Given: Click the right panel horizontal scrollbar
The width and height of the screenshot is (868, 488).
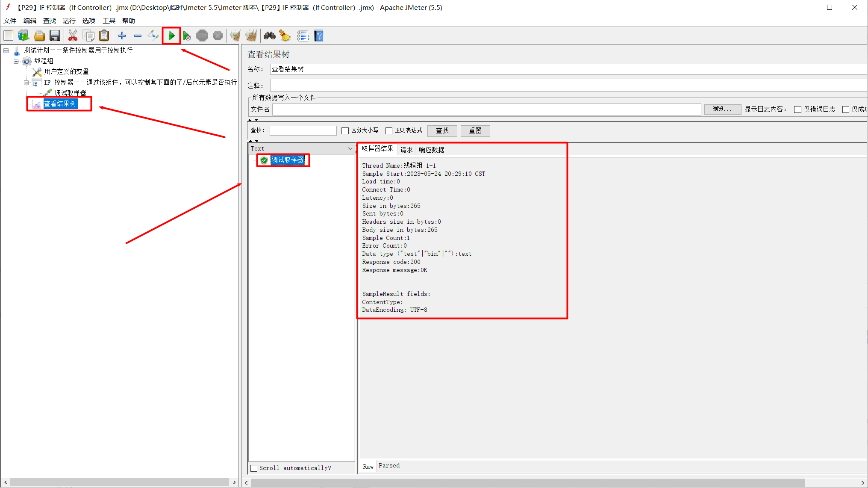Looking at the screenshot, I should [528, 483].
